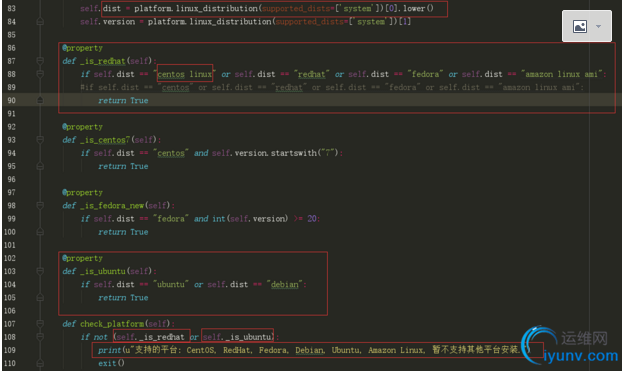The image size is (624, 372).
Task: Click self._is_redhat on line 108
Action: tap(150, 337)
